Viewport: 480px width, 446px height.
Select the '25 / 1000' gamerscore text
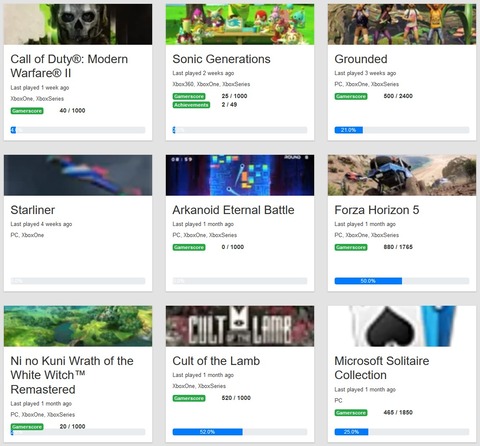click(x=234, y=96)
